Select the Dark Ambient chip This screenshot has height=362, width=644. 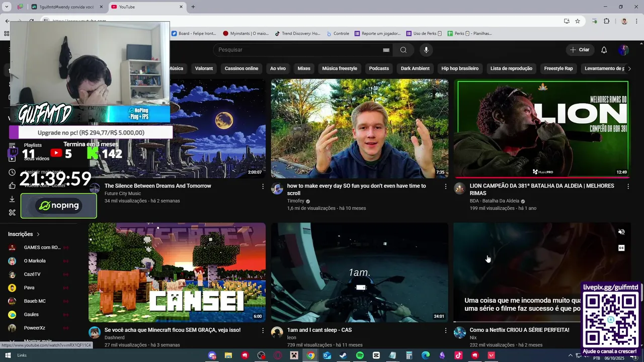click(x=415, y=68)
